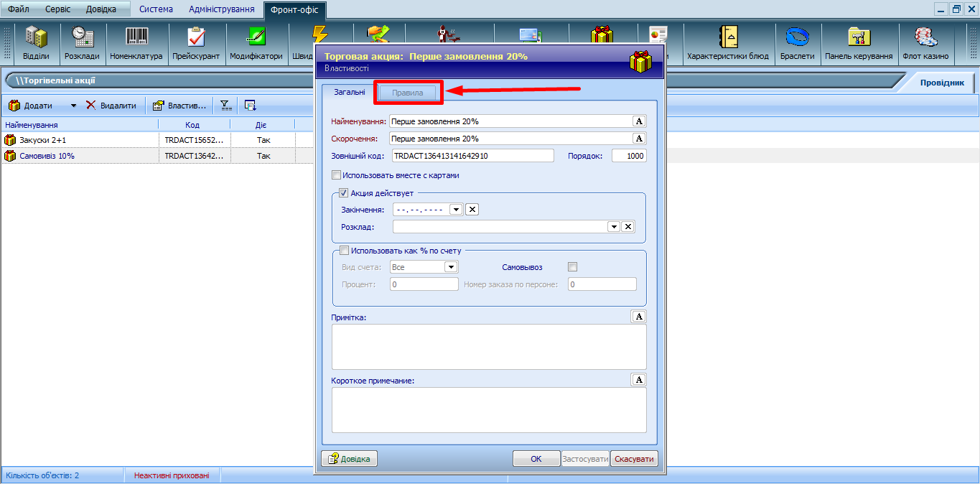Expand the Додати button dropdown arrow
Screen dimensions: 980x484
[73, 106]
